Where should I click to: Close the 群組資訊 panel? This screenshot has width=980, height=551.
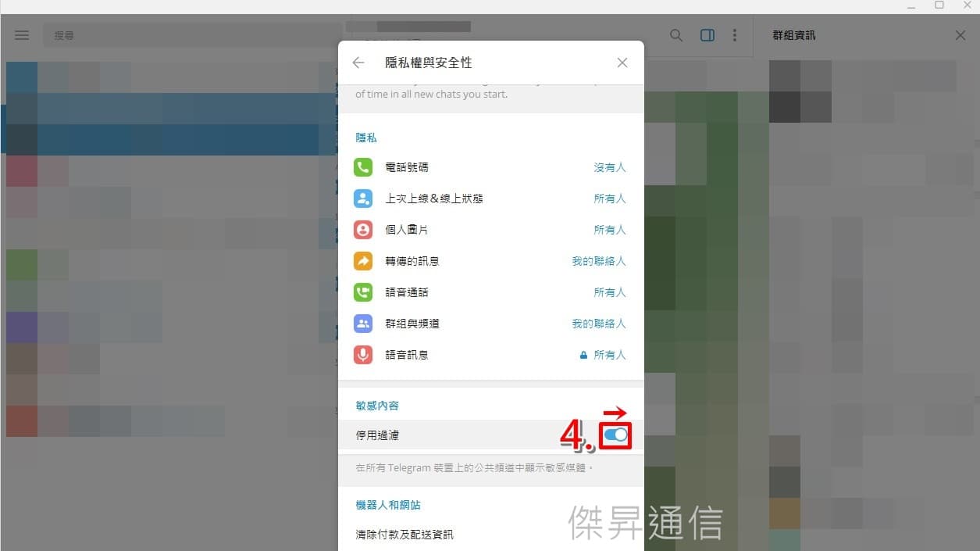(x=960, y=35)
